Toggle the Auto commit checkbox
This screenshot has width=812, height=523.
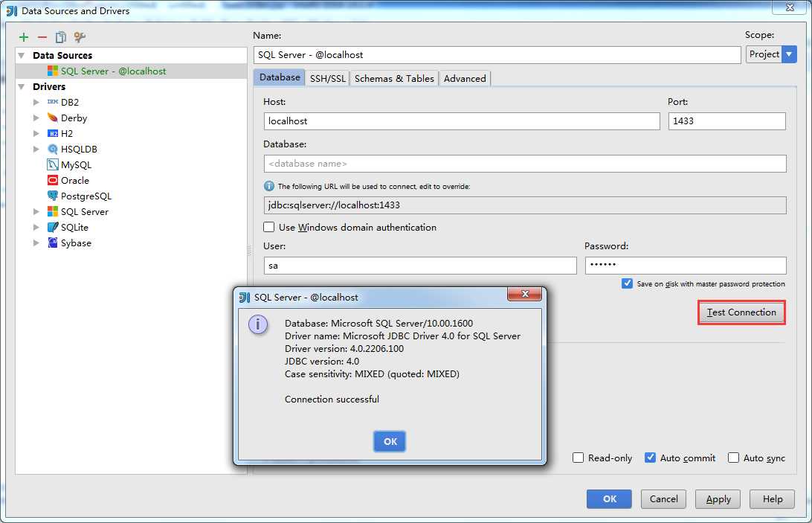(650, 458)
